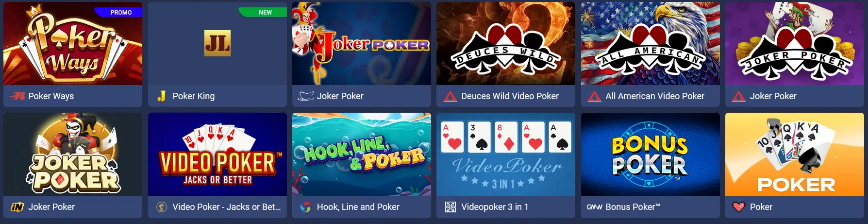Open the Bonus Poker game thumbnail
868x224 pixels.
click(x=651, y=155)
